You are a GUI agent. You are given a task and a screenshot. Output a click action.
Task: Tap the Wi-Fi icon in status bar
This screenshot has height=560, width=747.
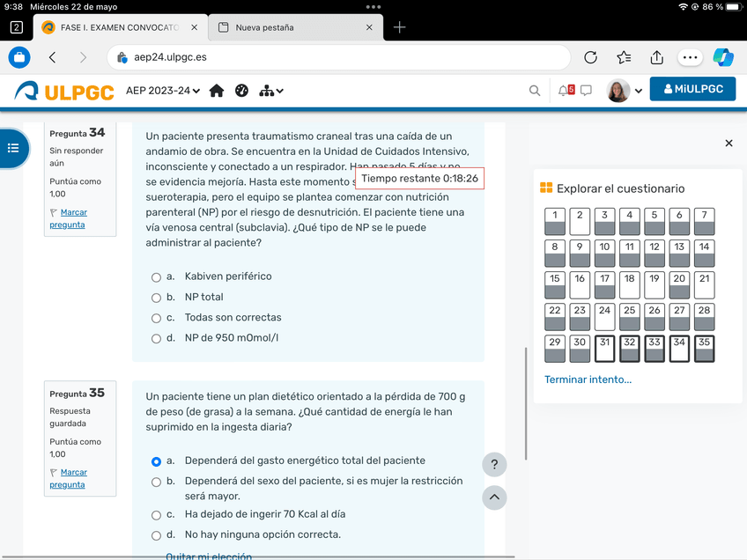tap(684, 7)
